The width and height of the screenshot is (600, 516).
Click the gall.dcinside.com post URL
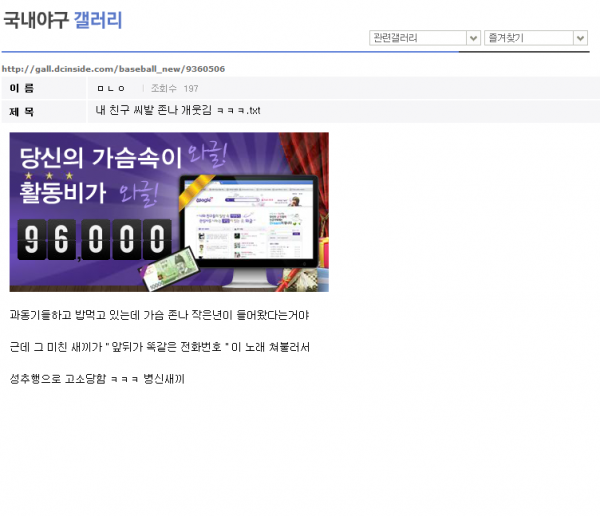113,69
